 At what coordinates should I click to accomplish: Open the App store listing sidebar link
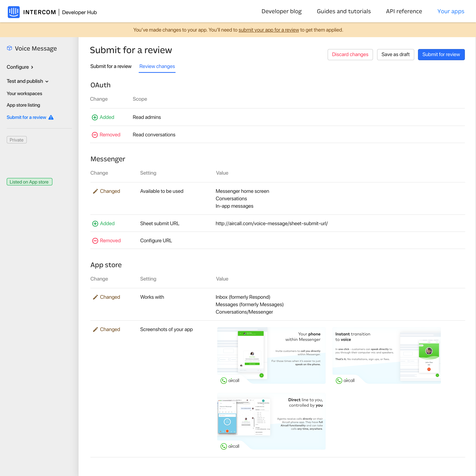(23, 105)
